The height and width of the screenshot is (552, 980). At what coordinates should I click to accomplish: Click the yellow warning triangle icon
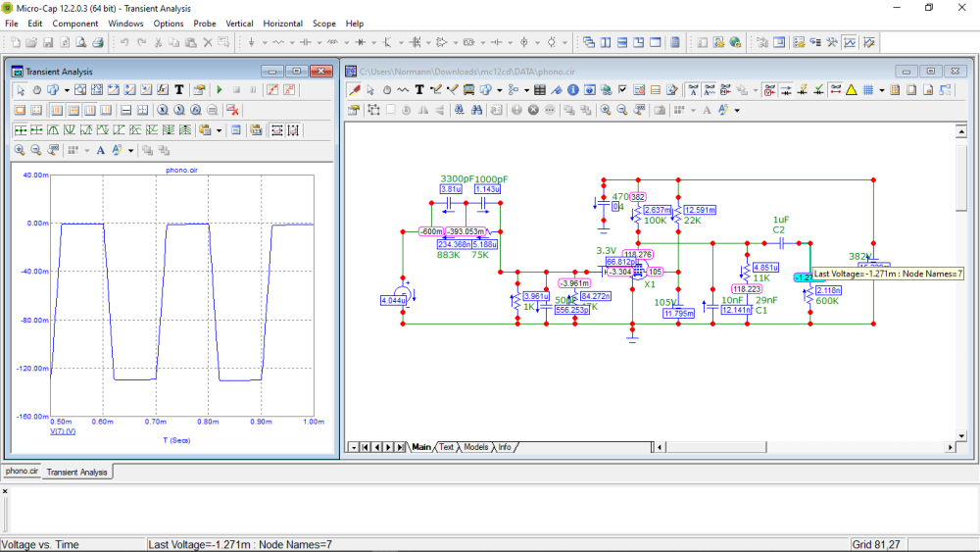click(x=851, y=90)
